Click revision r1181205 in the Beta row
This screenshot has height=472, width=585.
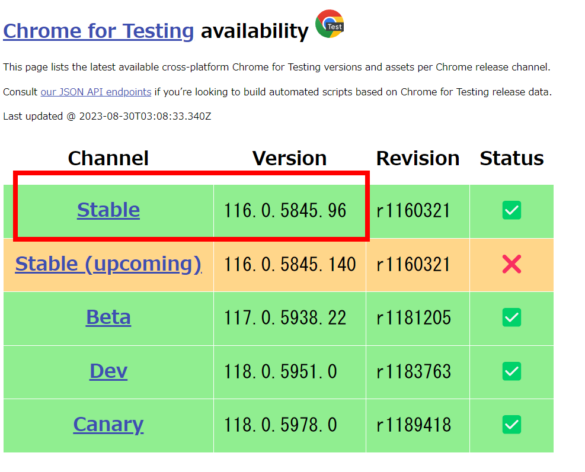tap(414, 318)
